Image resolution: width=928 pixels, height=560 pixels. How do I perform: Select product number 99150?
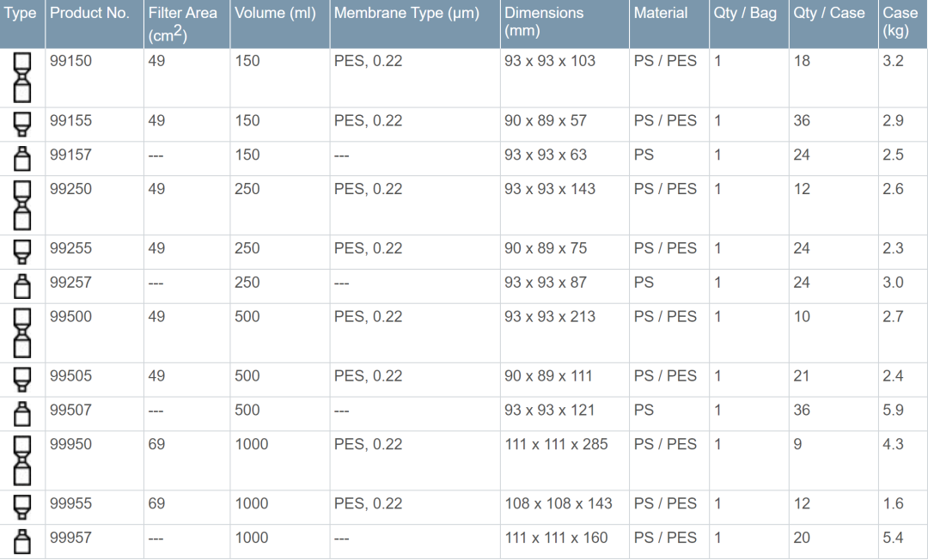(70, 61)
